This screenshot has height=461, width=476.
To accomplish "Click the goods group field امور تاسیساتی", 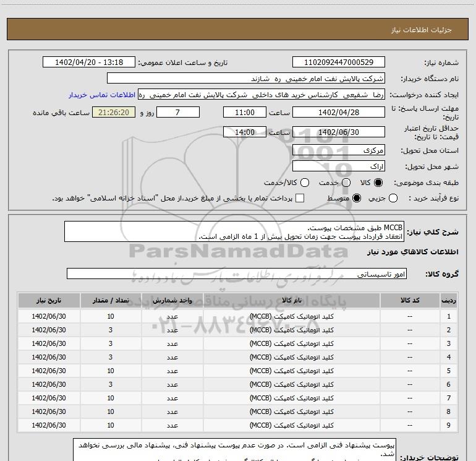I will point(237,274).
